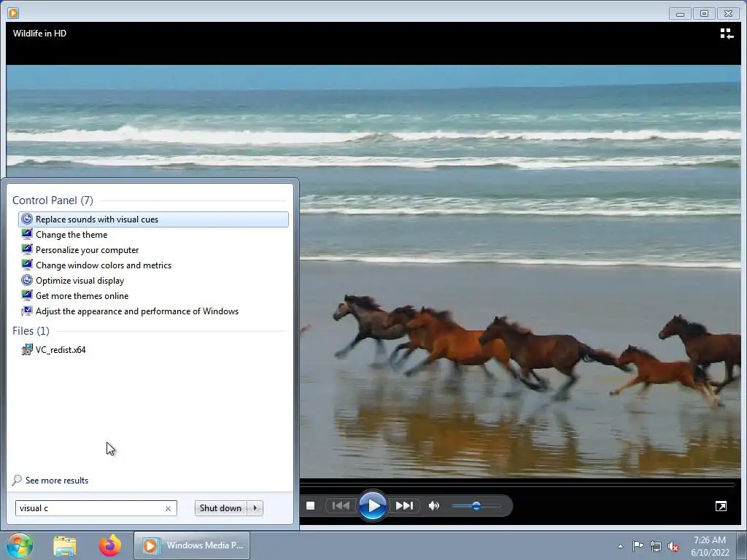This screenshot has height=560, width=747.
Task: Open Windows Explorer from the taskbar
Action: point(65,545)
